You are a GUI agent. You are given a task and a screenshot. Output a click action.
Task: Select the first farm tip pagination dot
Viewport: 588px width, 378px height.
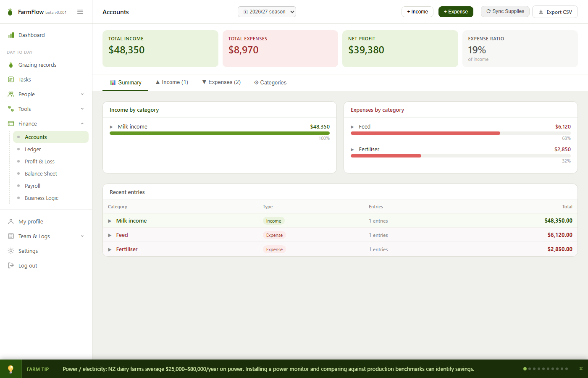[x=525, y=369]
